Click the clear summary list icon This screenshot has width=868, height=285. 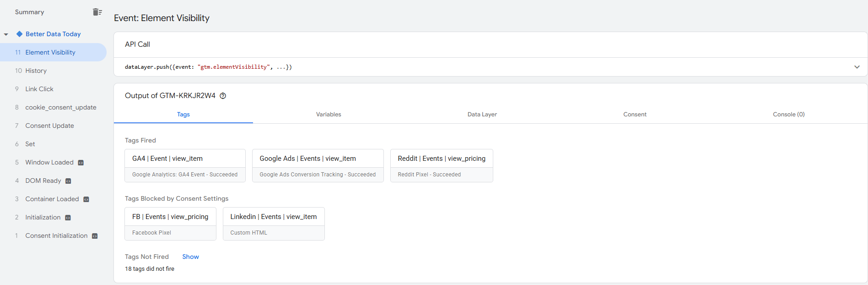coord(97,12)
